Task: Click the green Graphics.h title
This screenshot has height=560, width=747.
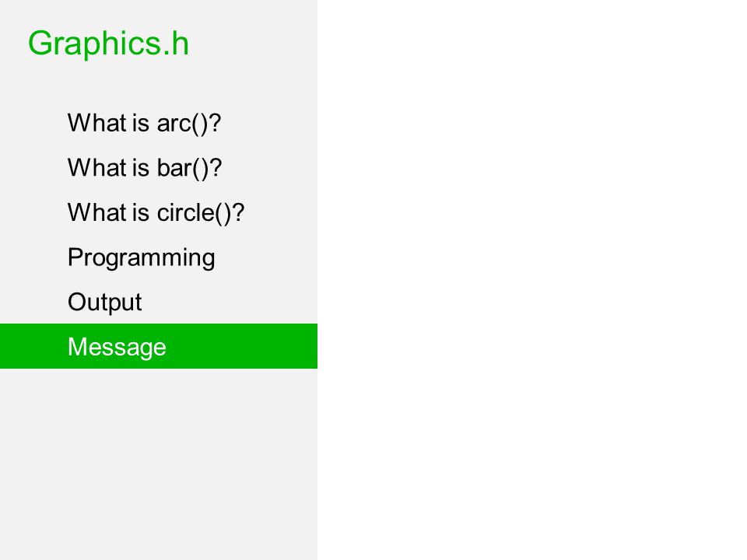Action: (x=109, y=44)
